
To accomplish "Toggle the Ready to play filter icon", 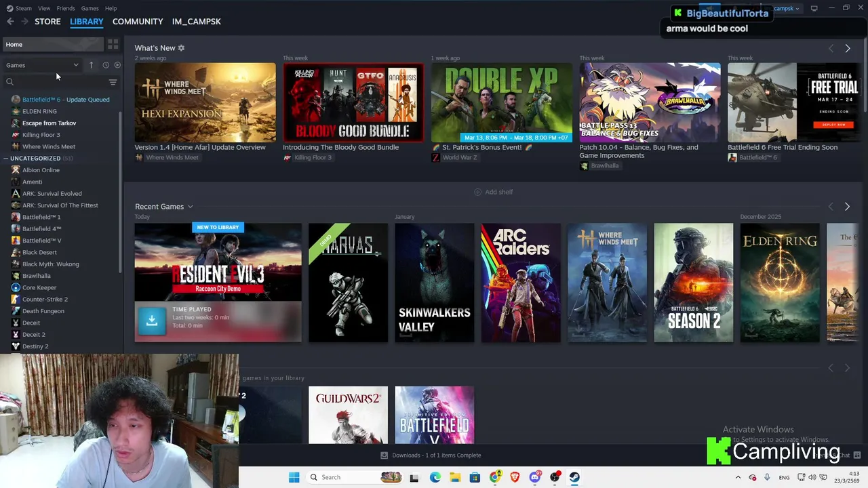I will tap(117, 65).
